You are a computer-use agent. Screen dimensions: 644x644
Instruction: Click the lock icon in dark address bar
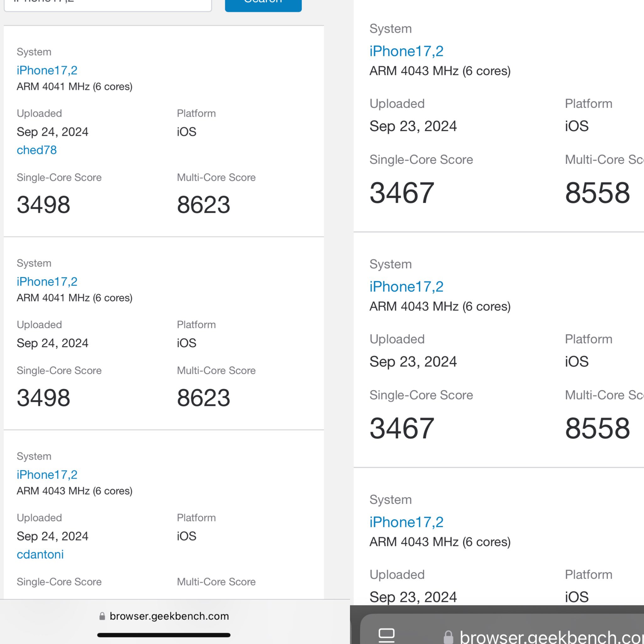click(448, 637)
